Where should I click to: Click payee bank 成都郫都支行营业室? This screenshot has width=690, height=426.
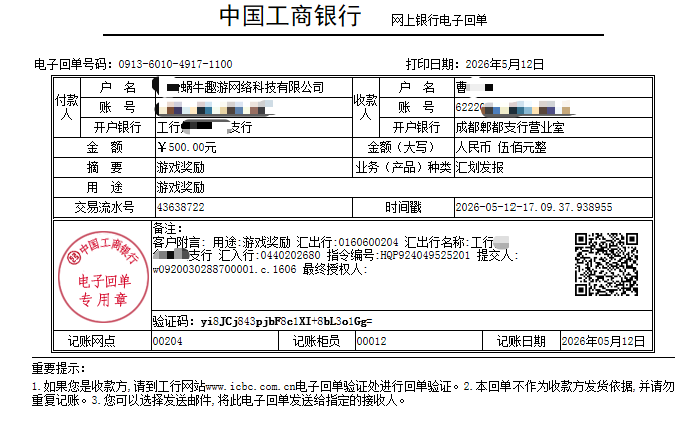(x=510, y=128)
